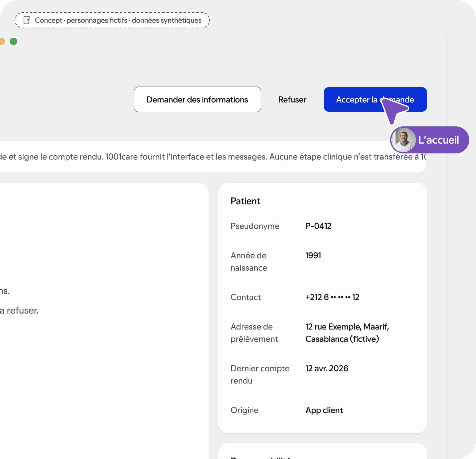The width and height of the screenshot is (476, 459).
Task: Click the Origine field label
Action: [x=244, y=410]
